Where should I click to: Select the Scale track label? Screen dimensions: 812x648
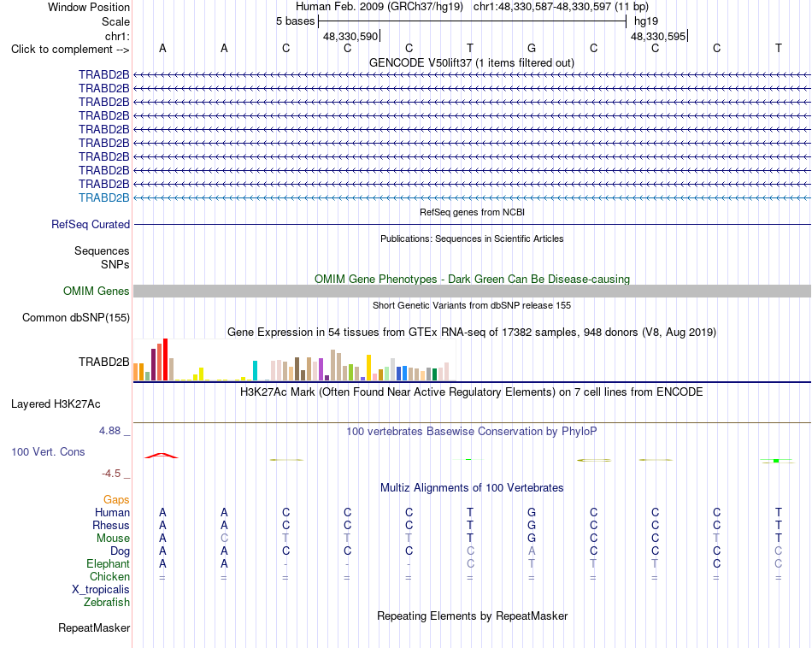[115, 21]
